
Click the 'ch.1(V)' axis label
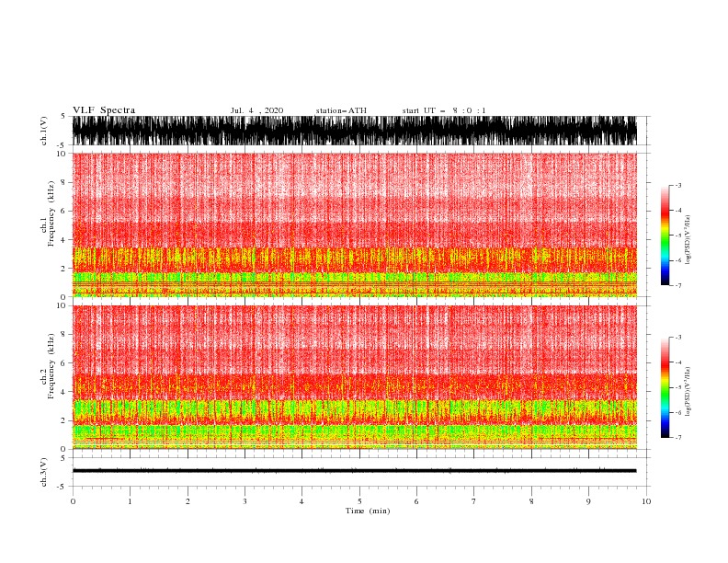point(44,131)
